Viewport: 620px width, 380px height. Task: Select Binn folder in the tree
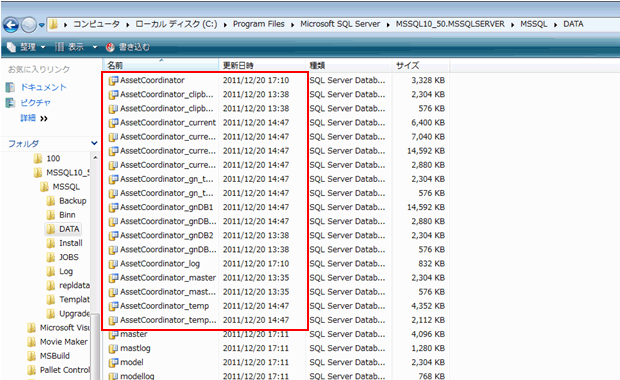67,215
